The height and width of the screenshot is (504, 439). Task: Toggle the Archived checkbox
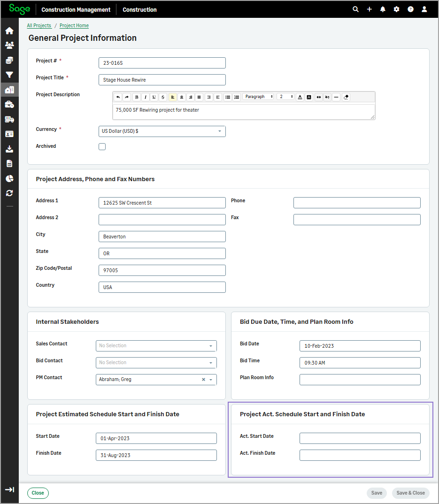[102, 146]
